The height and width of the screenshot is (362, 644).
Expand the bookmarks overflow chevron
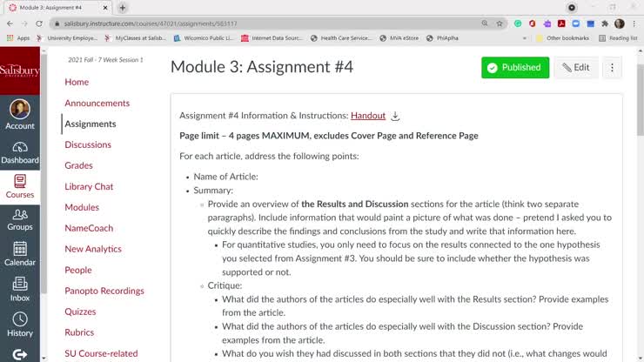click(x=524, y=38)
